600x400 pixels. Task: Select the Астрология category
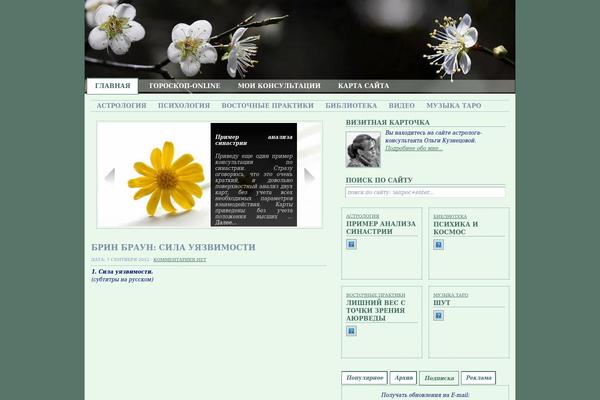click(121, 105)
